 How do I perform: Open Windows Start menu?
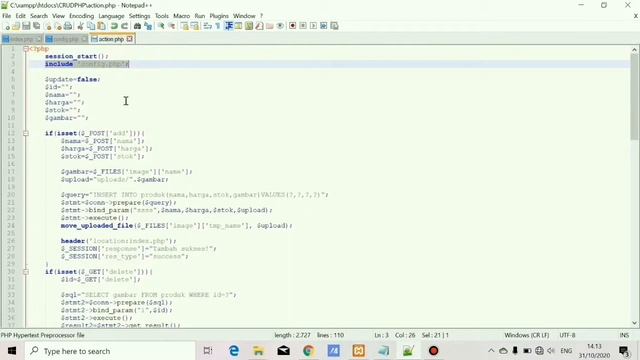tap(12, 351)
